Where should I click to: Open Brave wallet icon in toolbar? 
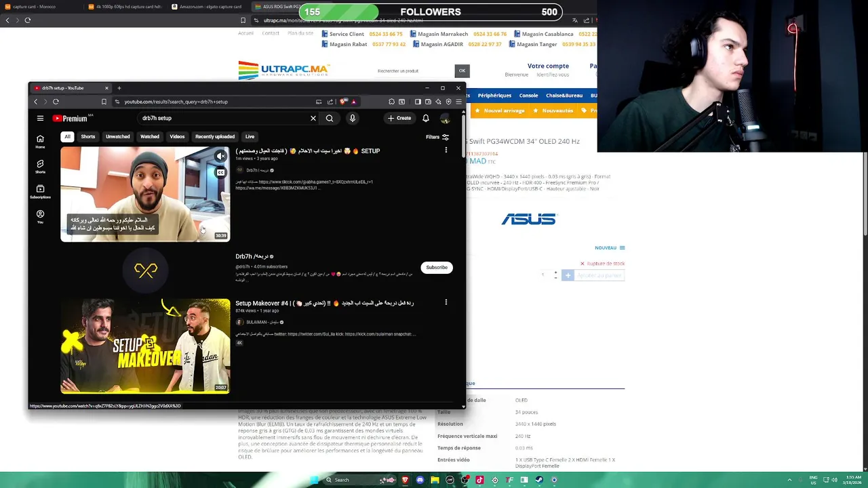[x=428, y=102]
